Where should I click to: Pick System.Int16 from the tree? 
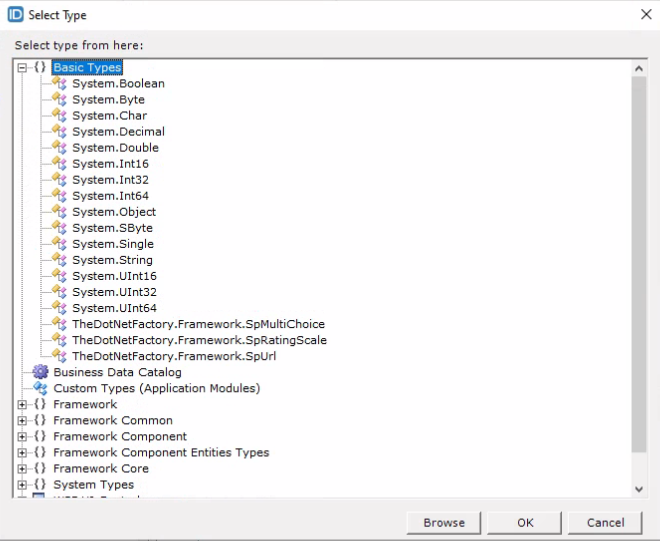pyautogui.click(x=110, y=163)
